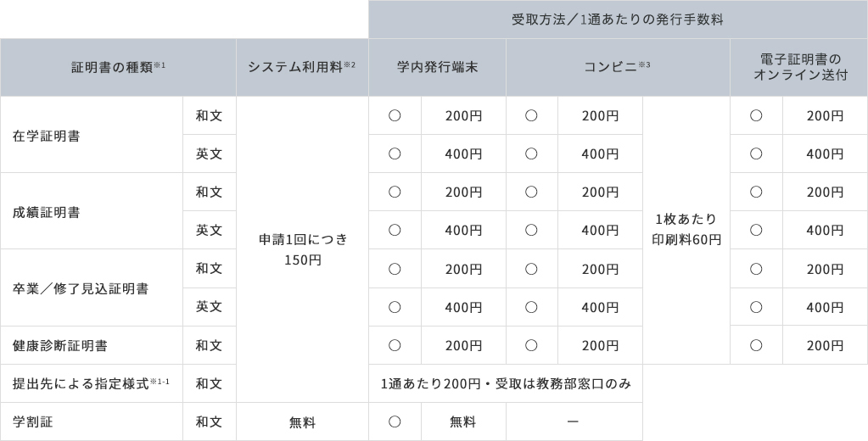Image resolution: width=868 pixels, height=441 pixels.
Task: Click the システム利用料 column header
Action: pyautogui.click(x=301, y=67)
